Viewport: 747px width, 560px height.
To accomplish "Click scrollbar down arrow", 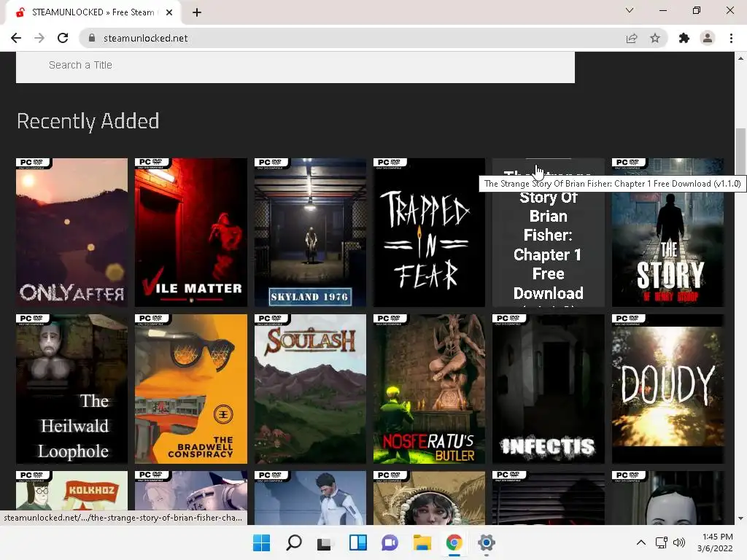I will coord(740,518).
